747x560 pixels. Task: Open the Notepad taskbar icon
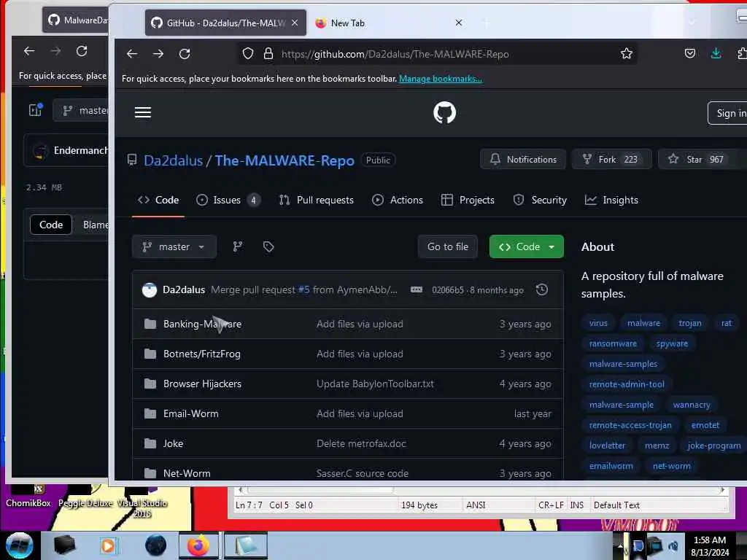[245, 545]
